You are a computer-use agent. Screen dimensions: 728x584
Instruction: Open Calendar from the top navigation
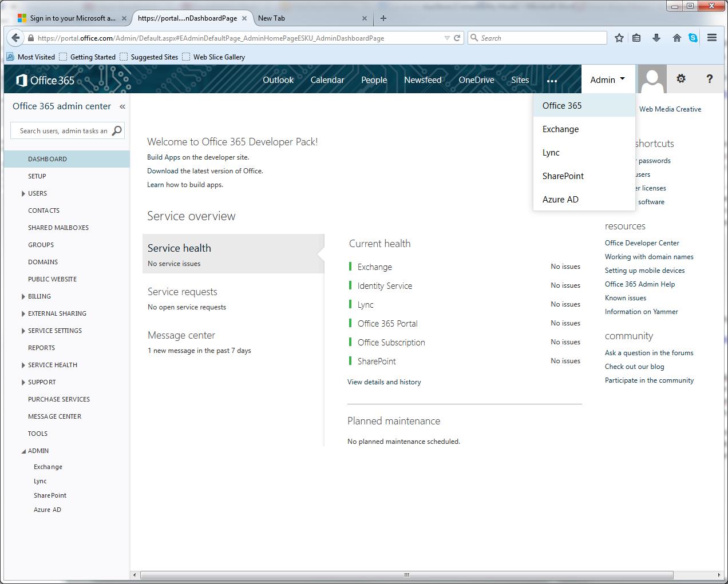pyautogui.click(x=327, y=80)
